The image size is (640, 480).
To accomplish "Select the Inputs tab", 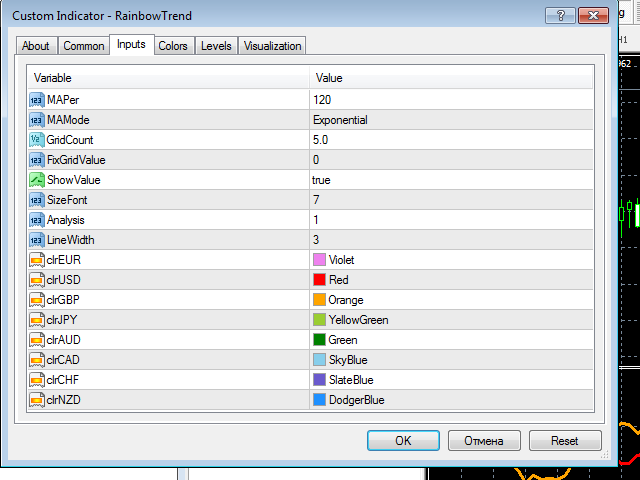I will click(x=131, y=44).
